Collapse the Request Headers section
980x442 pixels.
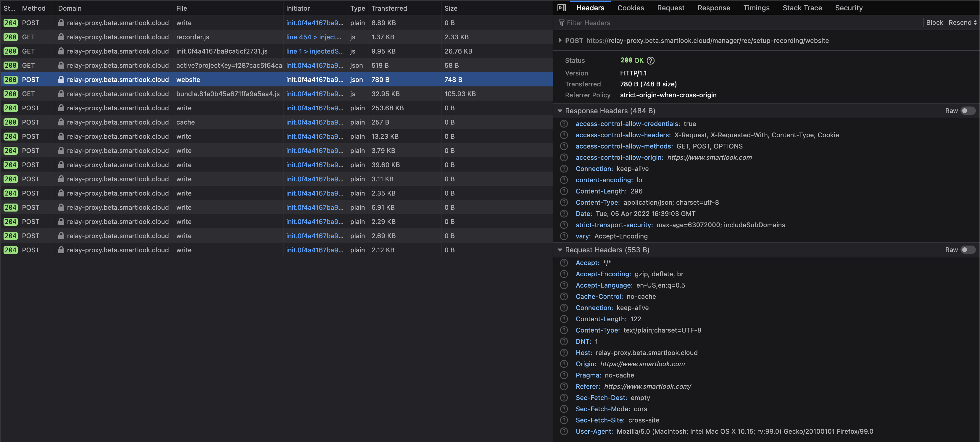tap(560, 250)
